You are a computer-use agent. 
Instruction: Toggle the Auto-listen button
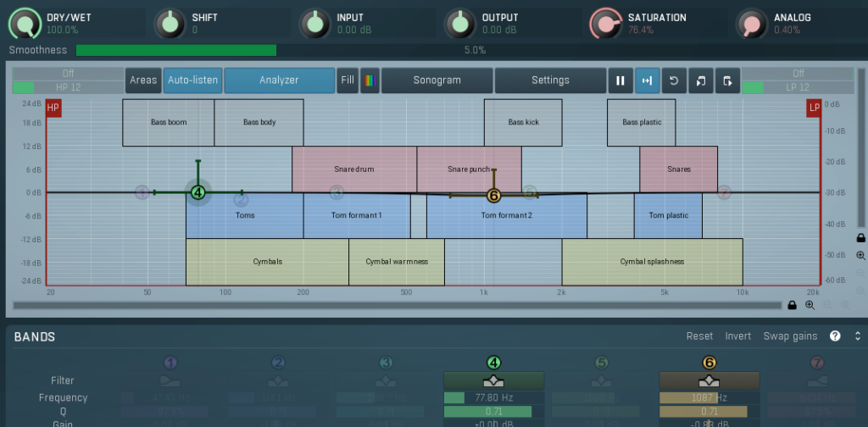192,80
